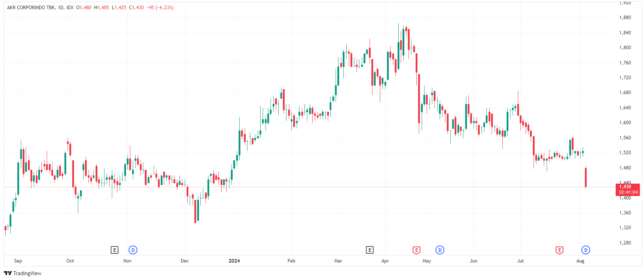Open the TradingView text link

pyautogui.click(x=27, y=273)
